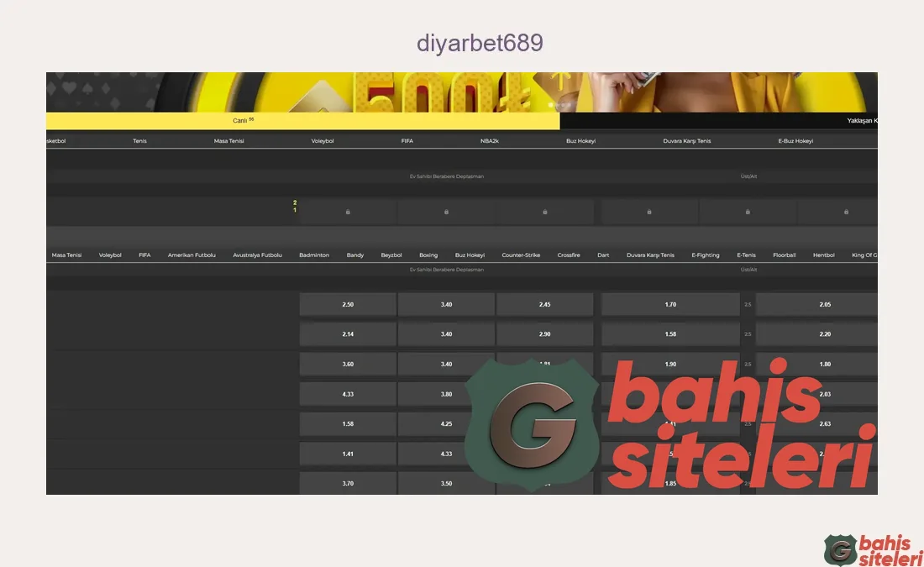Viewport: 924px width, 567px height.
Task: Click the 2.50 odds button
Action: click(x=347, y=304)
